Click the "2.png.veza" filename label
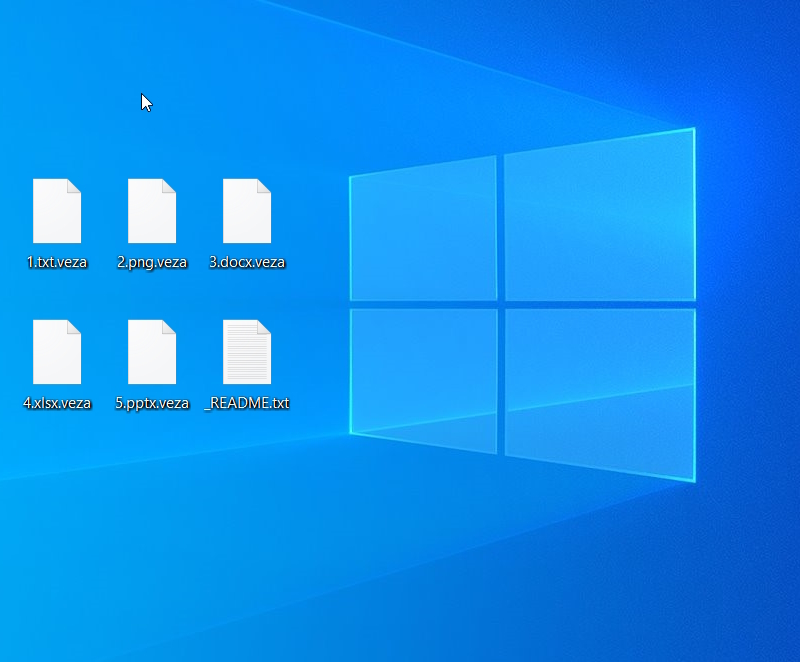 tap(152, 263)
